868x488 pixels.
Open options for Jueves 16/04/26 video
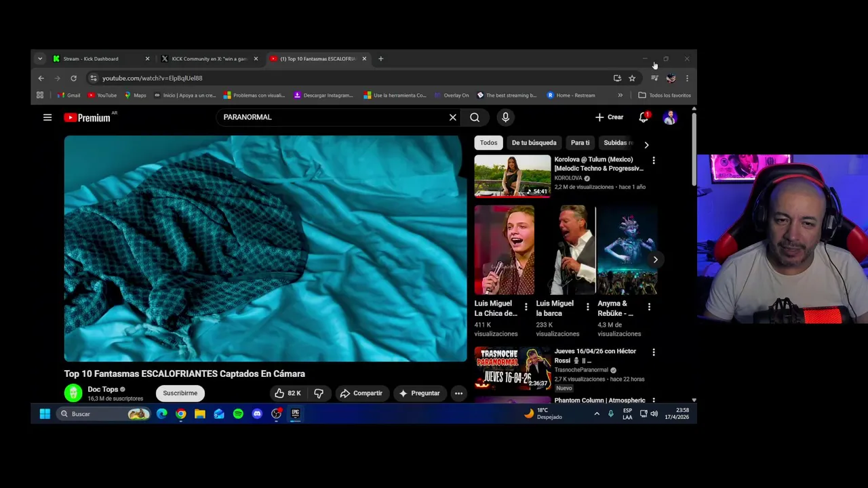(654, 352)
